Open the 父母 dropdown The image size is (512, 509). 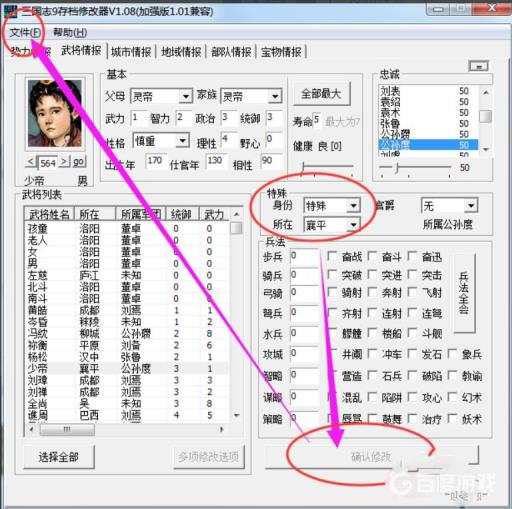[185, 97]
